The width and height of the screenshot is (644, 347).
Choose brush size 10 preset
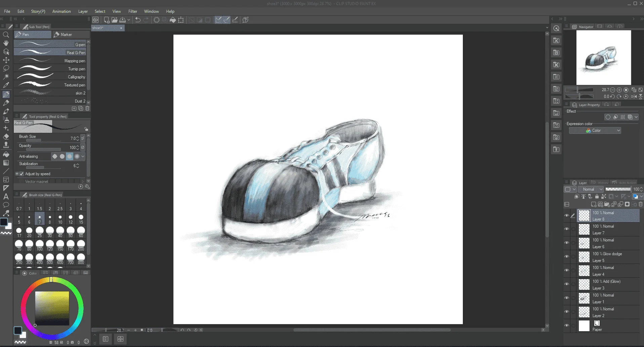60,219
